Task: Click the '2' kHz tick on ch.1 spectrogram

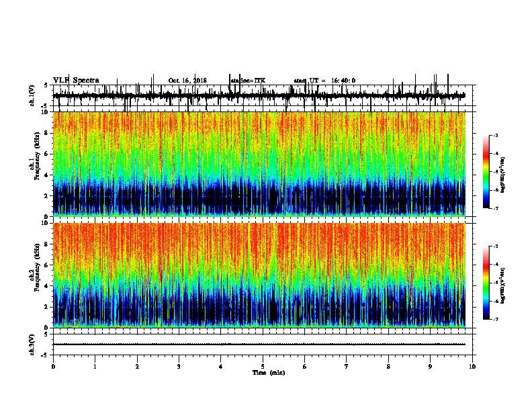Action: 46,195
